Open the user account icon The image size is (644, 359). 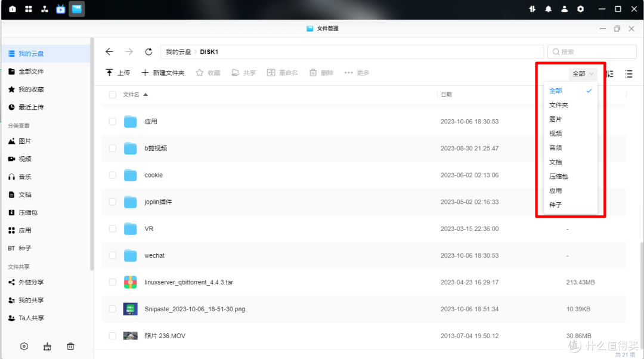564,9
